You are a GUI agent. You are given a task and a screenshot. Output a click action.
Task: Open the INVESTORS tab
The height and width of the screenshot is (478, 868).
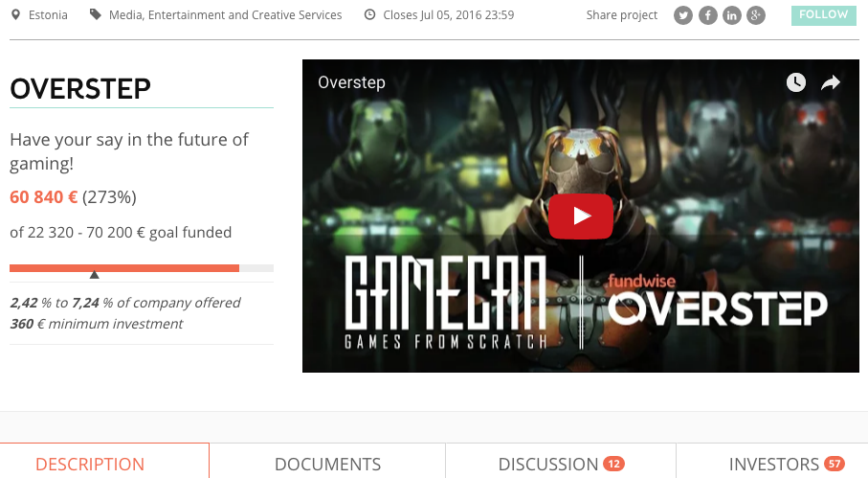pos(772,464)
